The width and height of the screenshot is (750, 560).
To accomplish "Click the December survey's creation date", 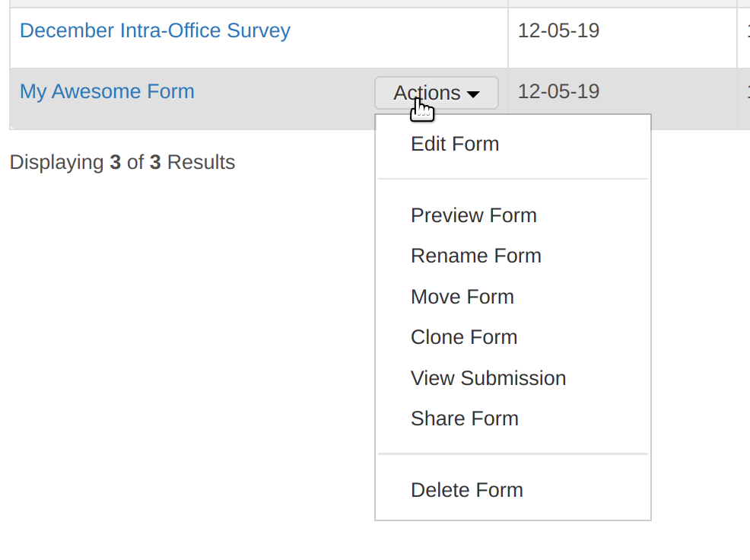I will pyautogui.click(x=558, y=30).
